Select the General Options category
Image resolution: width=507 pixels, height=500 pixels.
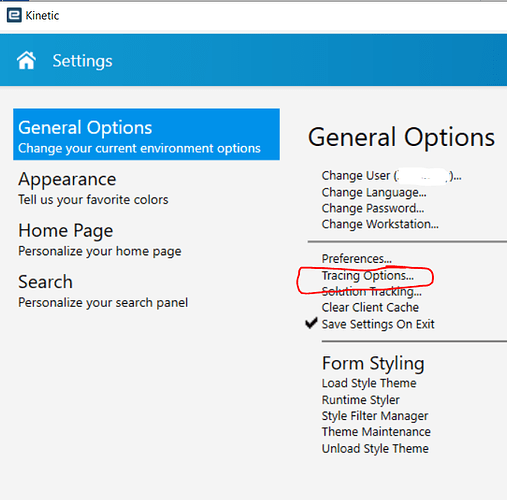146,134
